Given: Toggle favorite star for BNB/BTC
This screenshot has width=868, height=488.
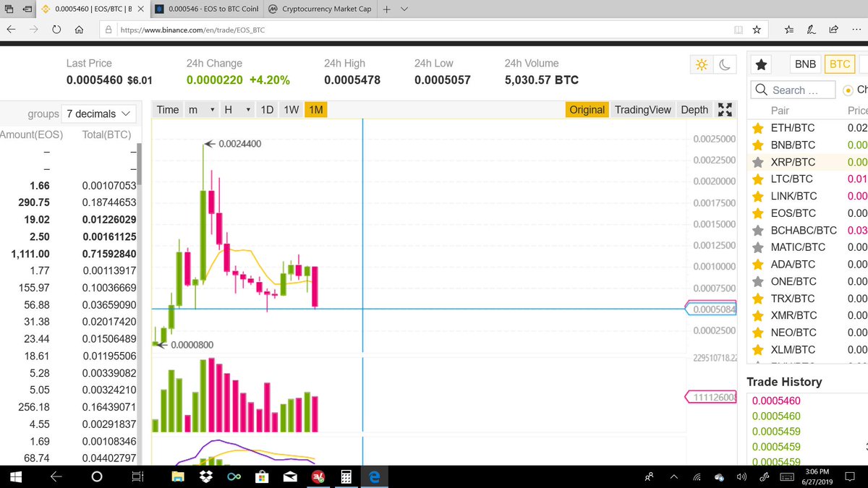Looking at the screenshot, I should [x=757, y=145].
